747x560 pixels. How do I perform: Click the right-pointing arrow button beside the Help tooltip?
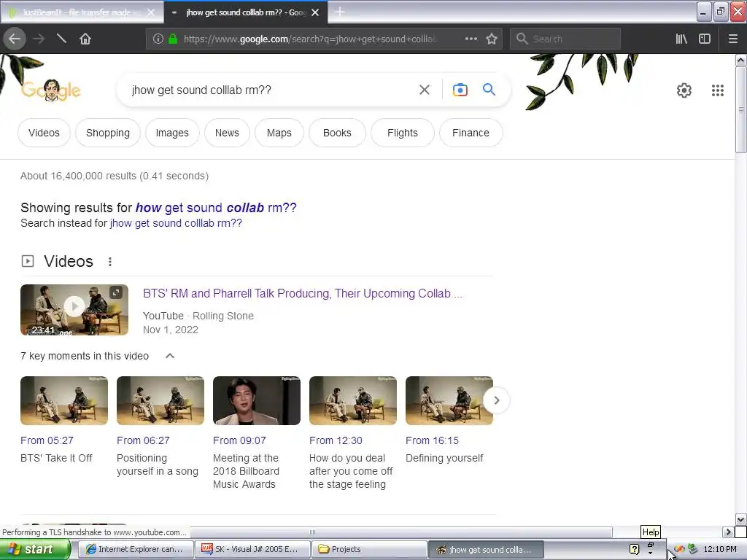coord(727,532)
